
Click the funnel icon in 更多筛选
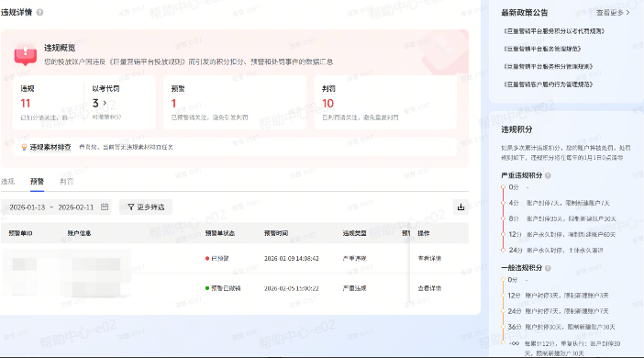tap(131, 207)
